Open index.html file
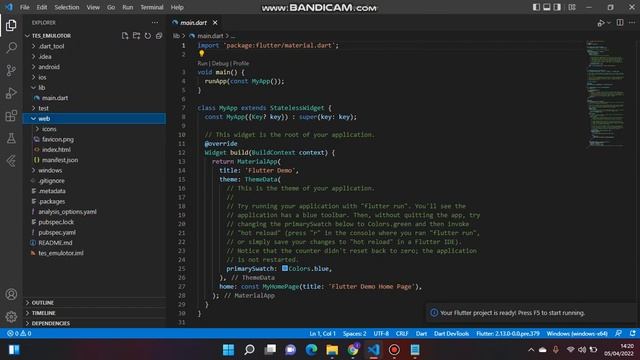The height and width of the screenshot is (360, 640). (95, 150)
